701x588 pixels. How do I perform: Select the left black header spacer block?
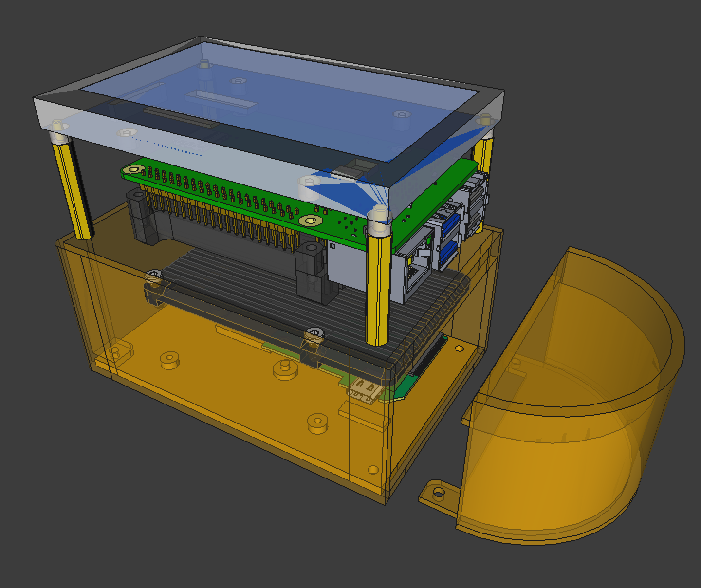(146, 217)
